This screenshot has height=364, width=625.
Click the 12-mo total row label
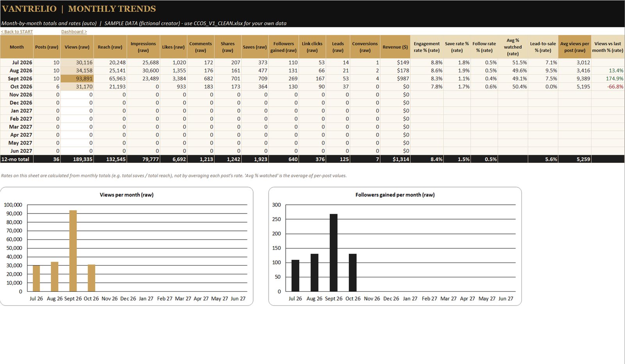(x=17, y=159)
